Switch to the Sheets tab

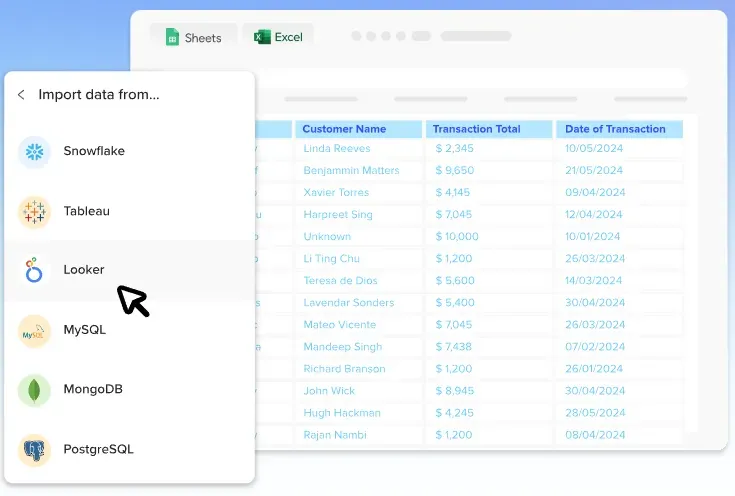(194, 37)
